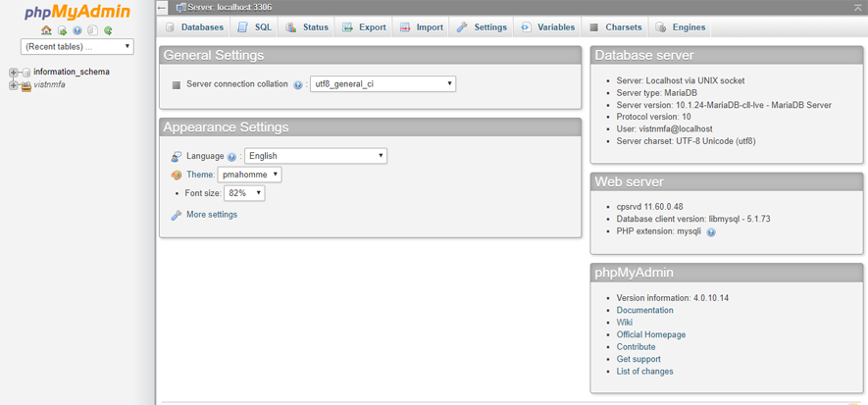Click the green reload navigation icon
Image resolution: width=868 pixels, height=405 pixels.
109,30
